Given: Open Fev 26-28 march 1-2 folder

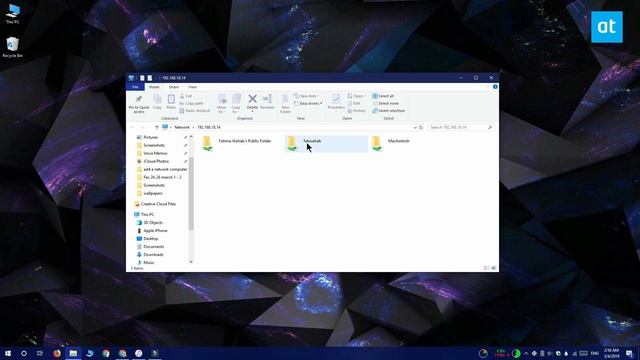Looking at the screenshot, I should [162, 177].
